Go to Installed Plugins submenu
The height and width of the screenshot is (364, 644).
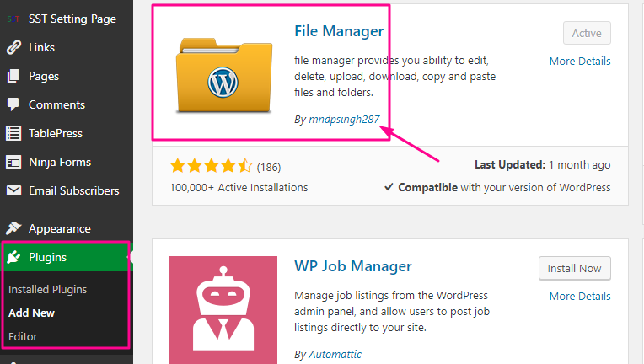[x=48, y=289]
